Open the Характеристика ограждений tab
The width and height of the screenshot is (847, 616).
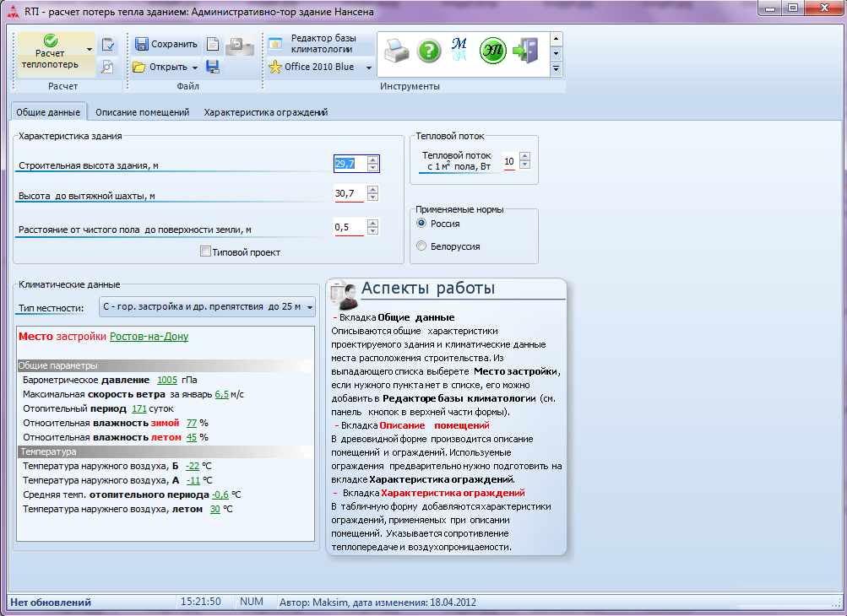coord(266,112)
